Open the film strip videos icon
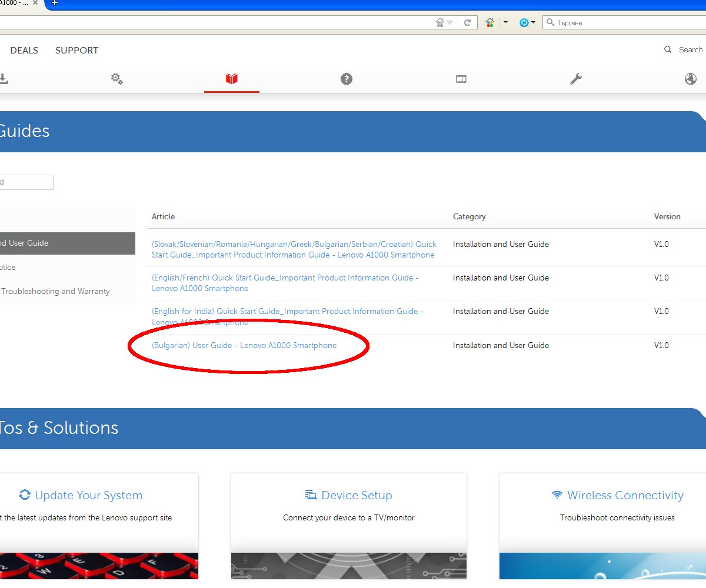The width and height of the screenshot is (706, 588). [x=461, y=79]
